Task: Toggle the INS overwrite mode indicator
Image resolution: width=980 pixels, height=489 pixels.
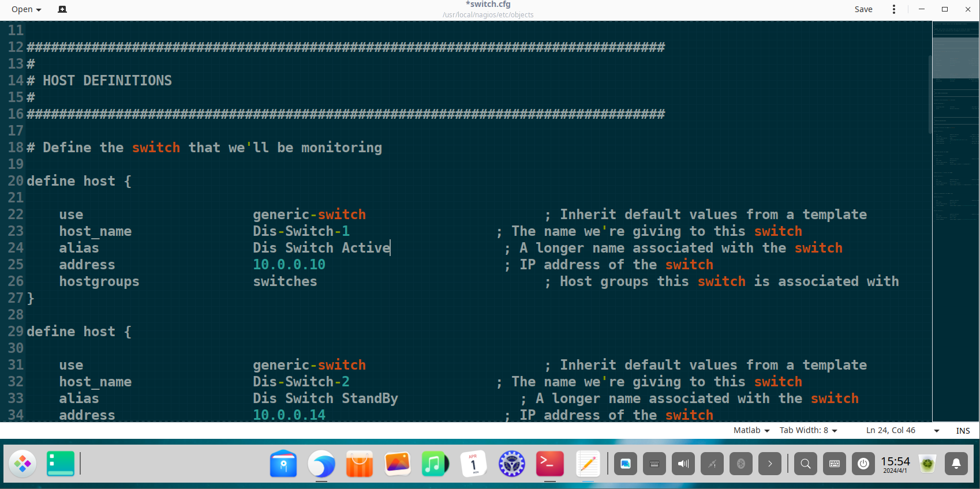Action: pos(963,431)
